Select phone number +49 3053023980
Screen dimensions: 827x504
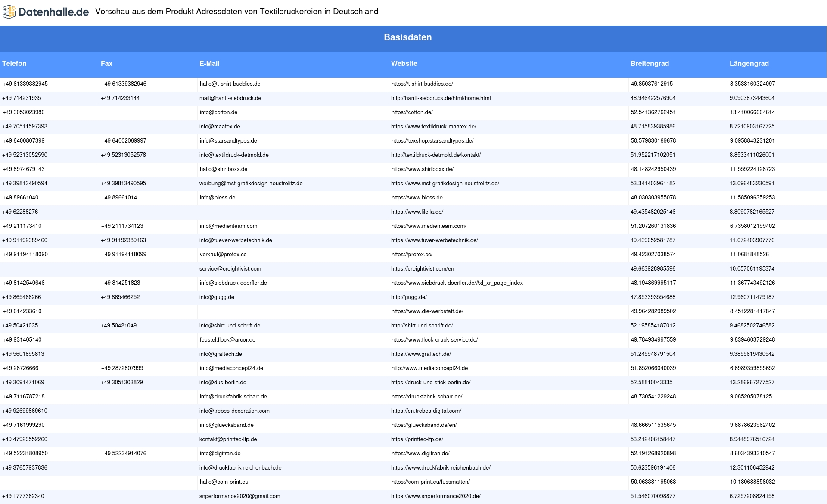point(23,112)
